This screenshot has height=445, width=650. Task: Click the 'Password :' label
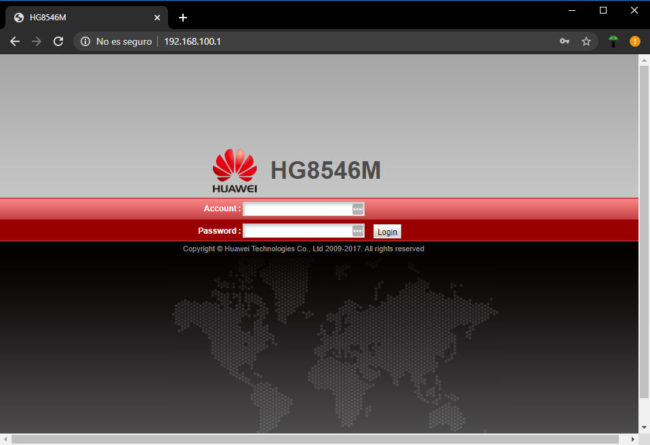(219, 231)
